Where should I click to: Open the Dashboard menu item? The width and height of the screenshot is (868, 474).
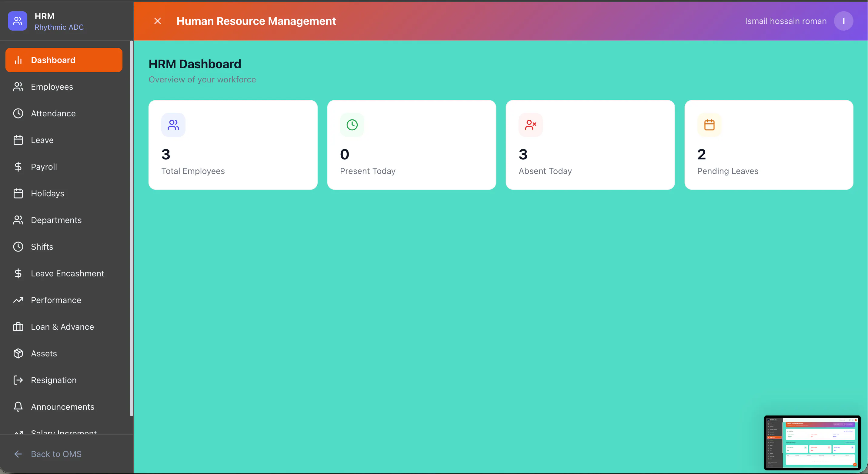point(64,60)
